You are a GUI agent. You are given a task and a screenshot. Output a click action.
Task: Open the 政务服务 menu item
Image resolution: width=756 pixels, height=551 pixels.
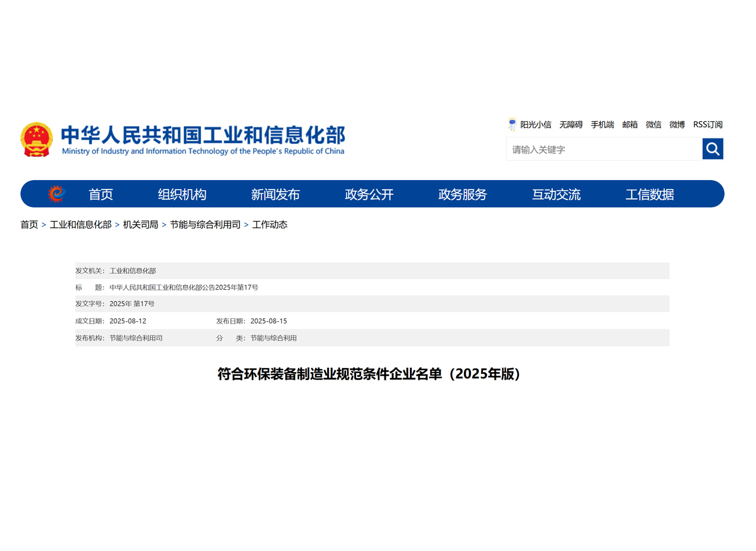coord(463,194)
